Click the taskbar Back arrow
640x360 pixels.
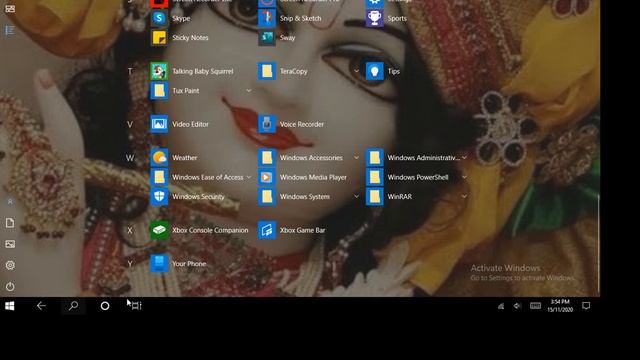click(41, 306)
